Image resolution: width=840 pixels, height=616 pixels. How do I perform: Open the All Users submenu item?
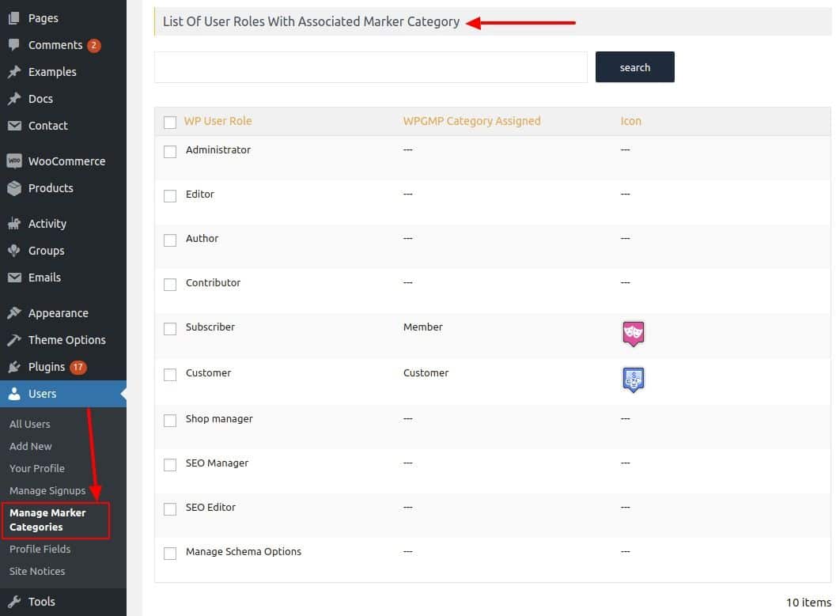tap(29, 424)
